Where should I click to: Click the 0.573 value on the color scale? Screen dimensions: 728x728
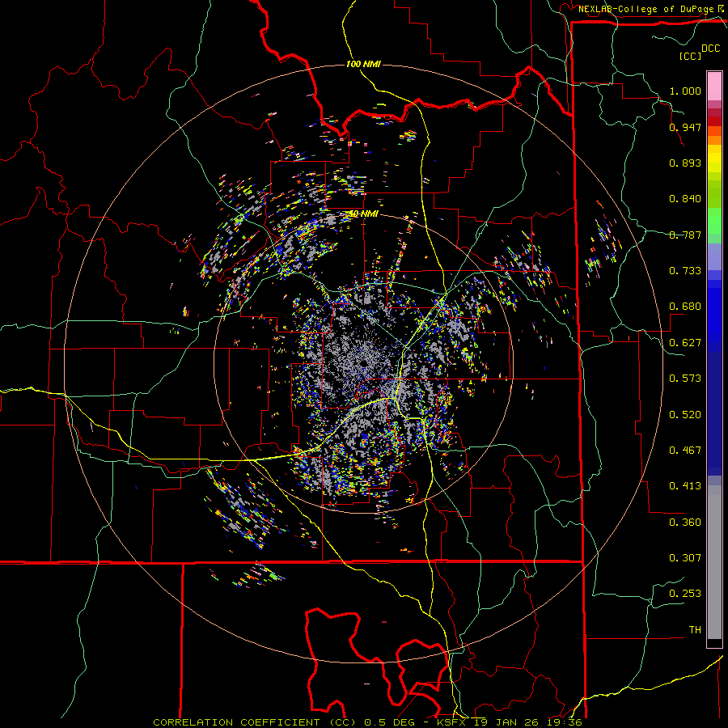(x=685, y=379)
